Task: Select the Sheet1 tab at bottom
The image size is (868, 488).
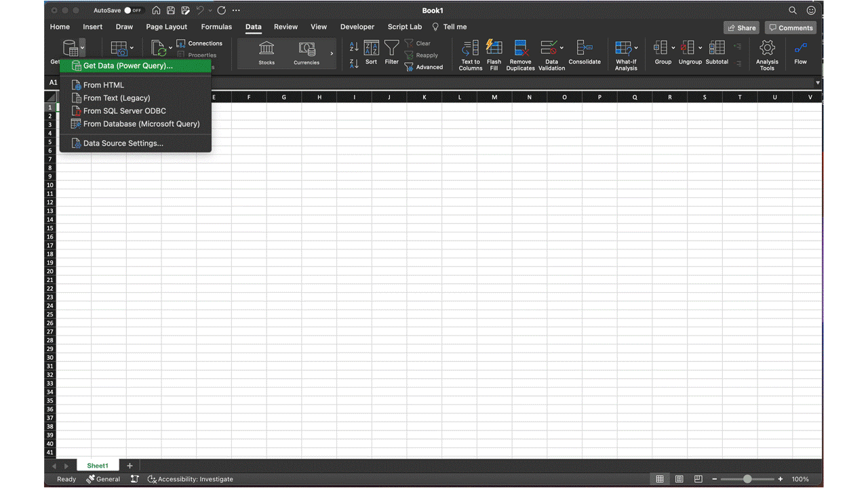Action: tap(97, 465)
